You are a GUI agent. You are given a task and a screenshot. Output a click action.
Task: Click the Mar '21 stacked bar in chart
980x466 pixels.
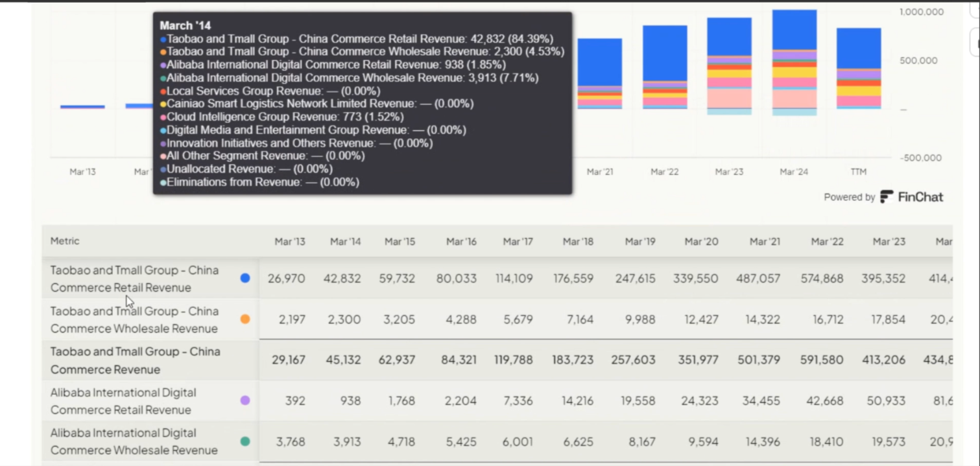(x=600, y=74)
